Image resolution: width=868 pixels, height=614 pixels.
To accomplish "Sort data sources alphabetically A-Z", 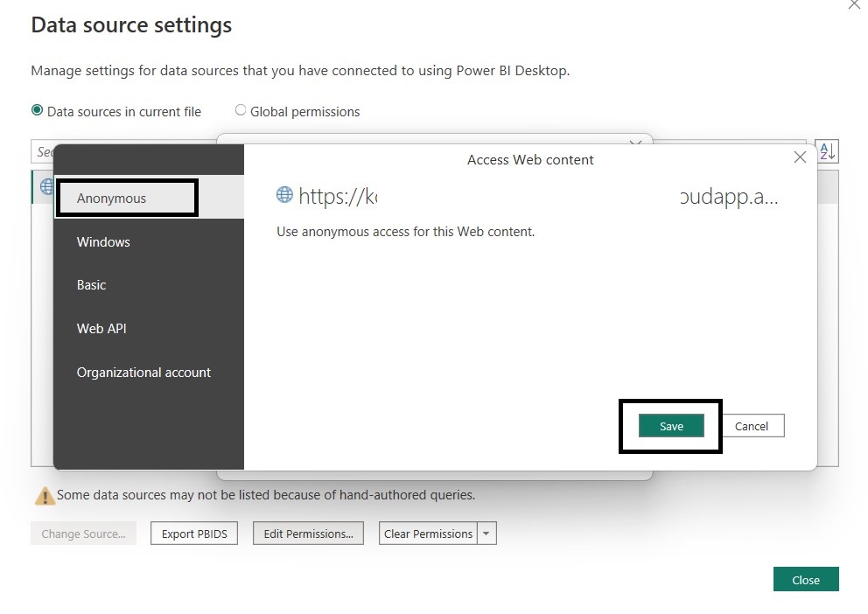I will click(x=827, y=151).
